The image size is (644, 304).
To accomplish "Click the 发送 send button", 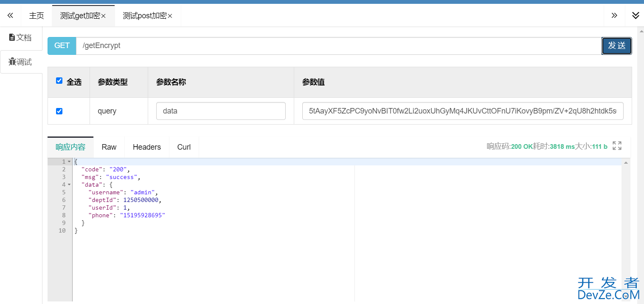I will pyautogui.click(x=617, y=45).
